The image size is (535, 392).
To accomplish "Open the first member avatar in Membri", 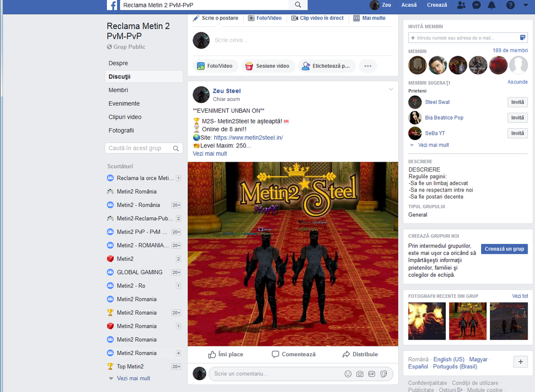I will (417, 65).
